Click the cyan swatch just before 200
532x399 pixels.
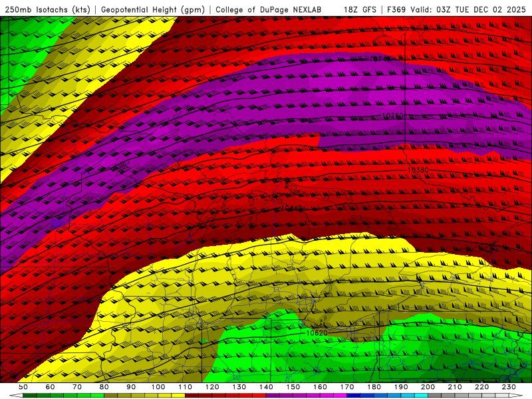click(421, 396)
